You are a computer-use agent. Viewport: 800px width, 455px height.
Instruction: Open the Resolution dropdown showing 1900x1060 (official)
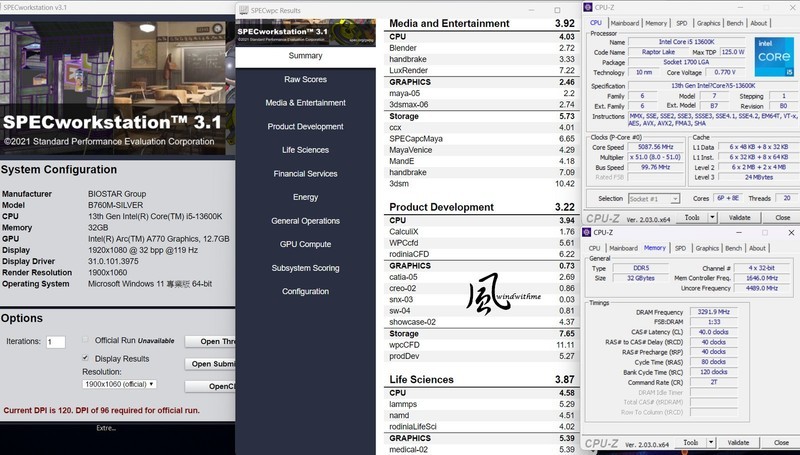[117, 384]
